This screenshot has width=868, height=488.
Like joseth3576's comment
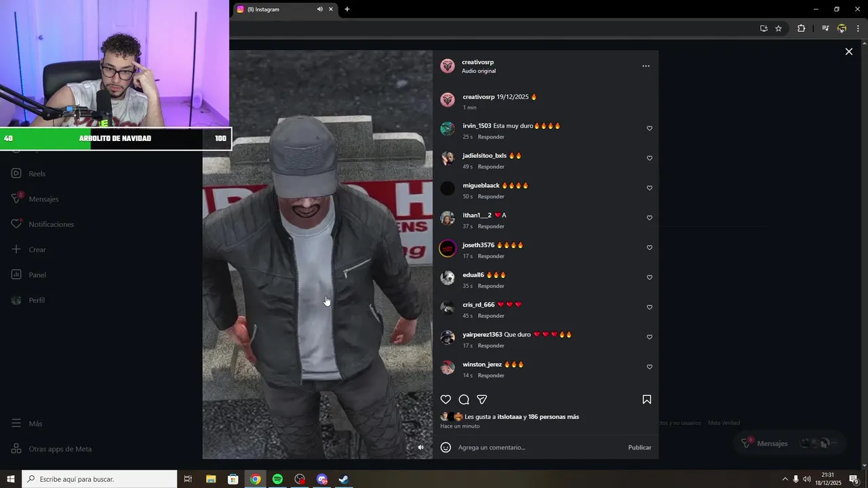[649, 248]
